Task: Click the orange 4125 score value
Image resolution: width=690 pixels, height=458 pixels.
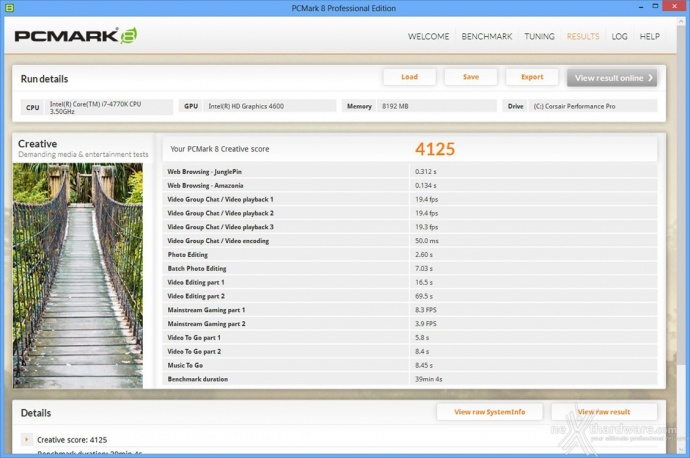Action: coord(435,149)
